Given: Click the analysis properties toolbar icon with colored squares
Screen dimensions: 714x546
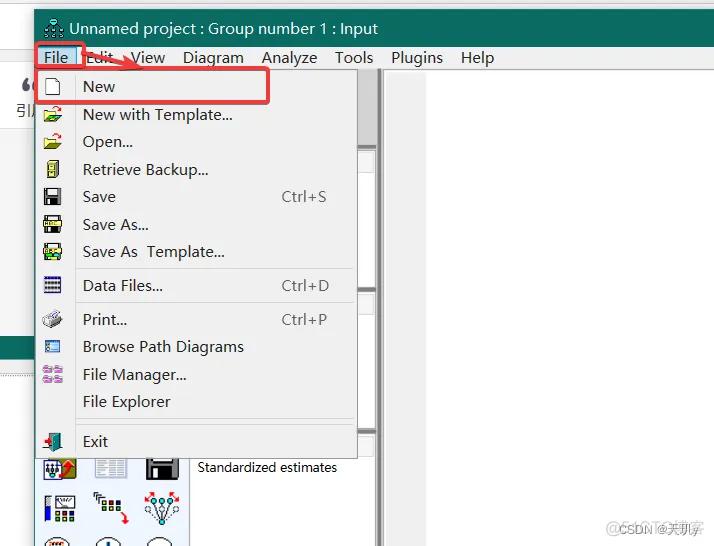Looking at the screenshot, I should coord(60,508).
